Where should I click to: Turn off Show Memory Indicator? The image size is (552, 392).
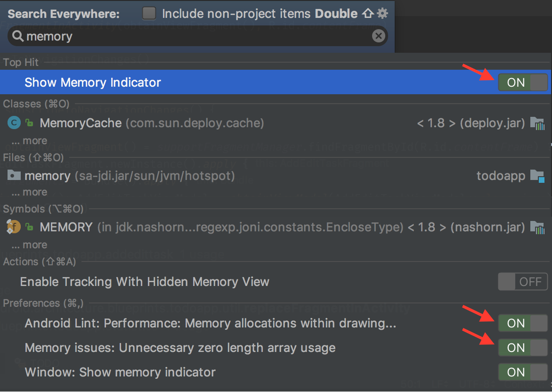point(523,82)
